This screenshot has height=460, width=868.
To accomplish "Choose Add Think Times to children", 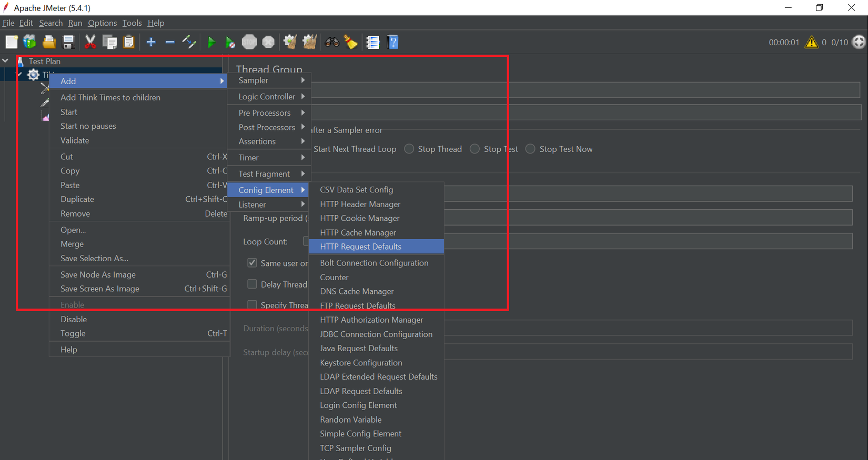I will [139, 97].
